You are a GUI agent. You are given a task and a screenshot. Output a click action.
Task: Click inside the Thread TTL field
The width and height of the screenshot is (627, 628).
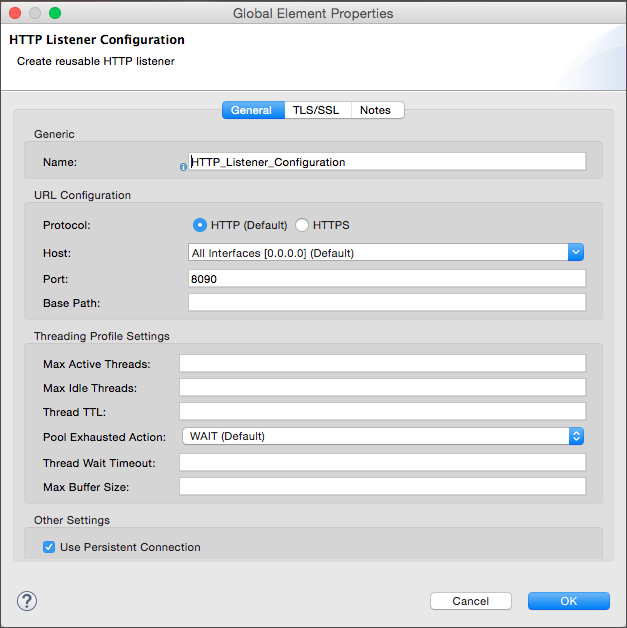pos(382,412)
